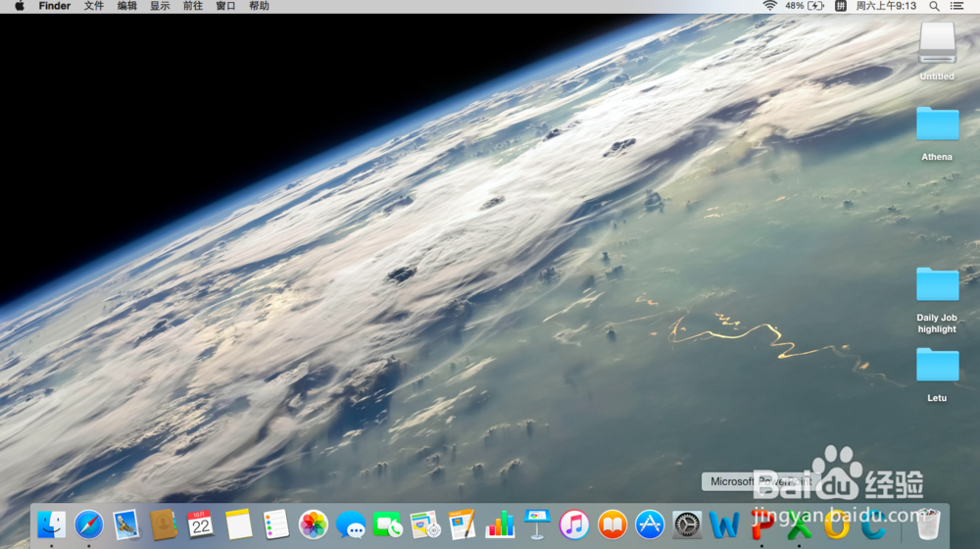
Task: Launch Safari from the Dock
Action: [x=89, y=524]
